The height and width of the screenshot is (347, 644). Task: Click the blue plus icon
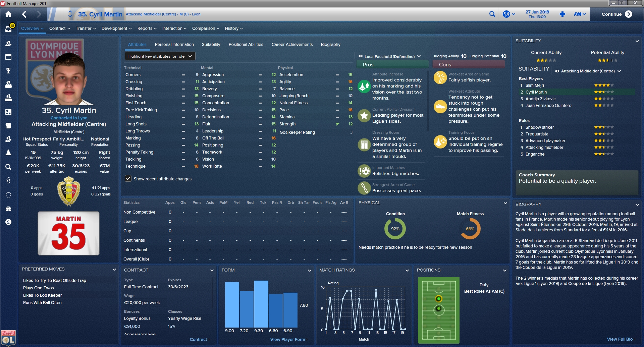tap(562, 14)
